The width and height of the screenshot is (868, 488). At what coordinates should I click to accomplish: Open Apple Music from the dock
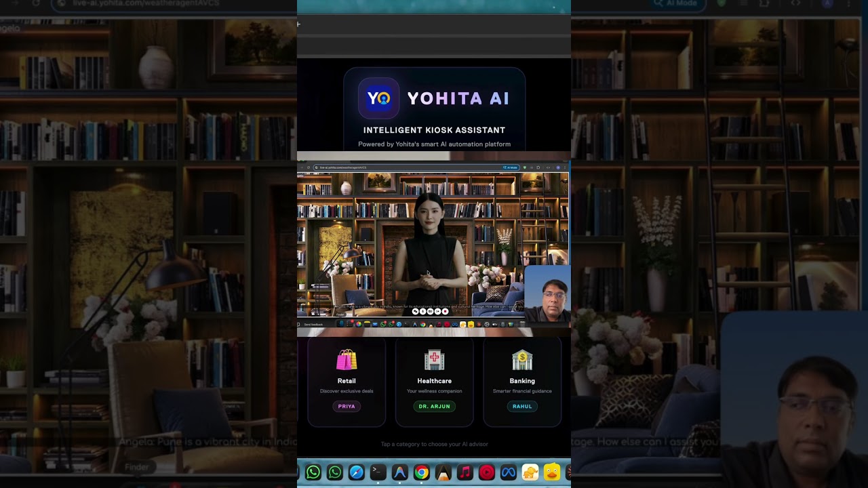[465, 472]
